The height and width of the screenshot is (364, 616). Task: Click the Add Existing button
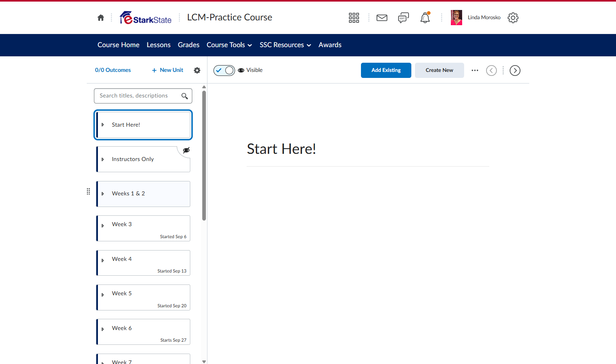coord(386,70)
